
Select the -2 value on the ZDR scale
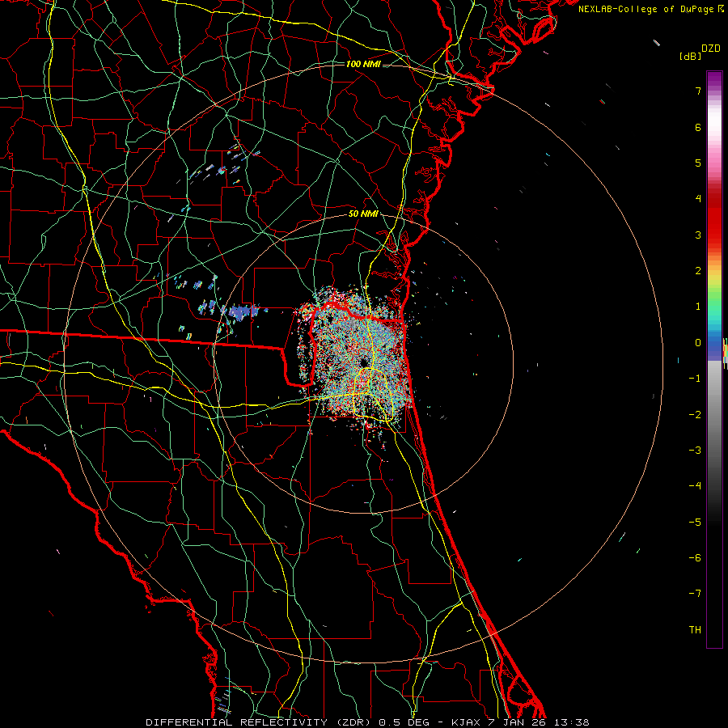695,415
